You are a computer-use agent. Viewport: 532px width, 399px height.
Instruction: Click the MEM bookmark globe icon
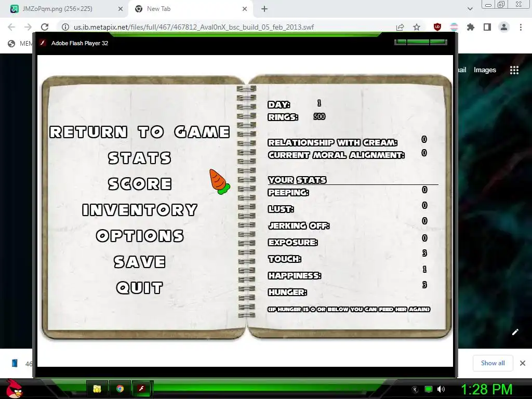click(11, 44)
